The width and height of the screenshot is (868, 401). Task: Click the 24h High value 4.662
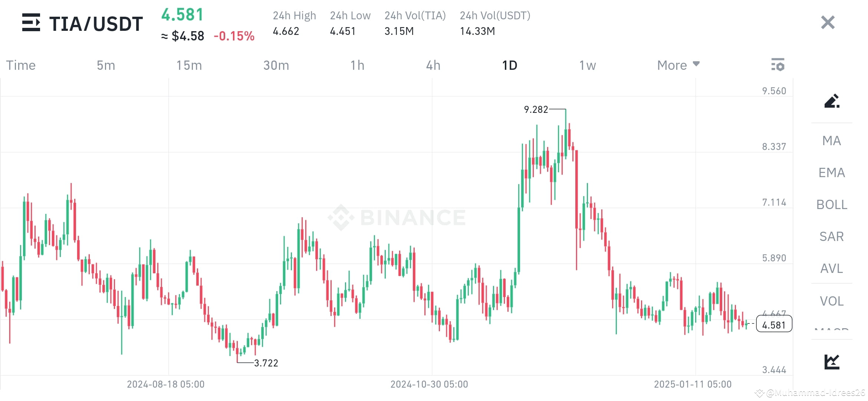[286, 31]
